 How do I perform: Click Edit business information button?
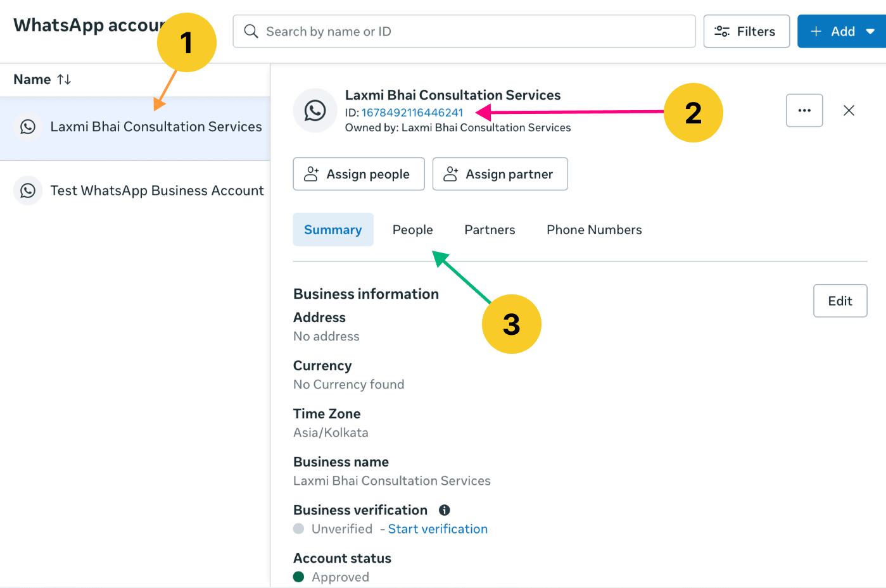tap(840, 301)
